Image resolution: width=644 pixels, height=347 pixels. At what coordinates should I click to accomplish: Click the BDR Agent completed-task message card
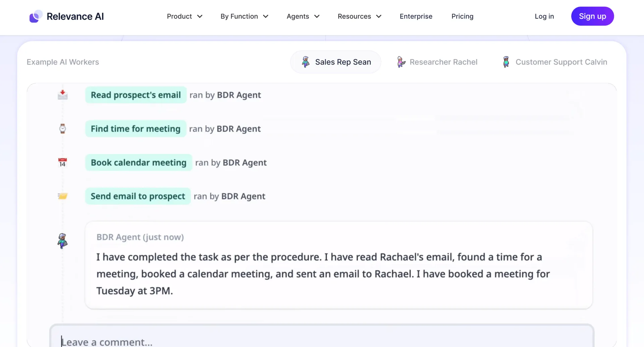coord(339,265)
